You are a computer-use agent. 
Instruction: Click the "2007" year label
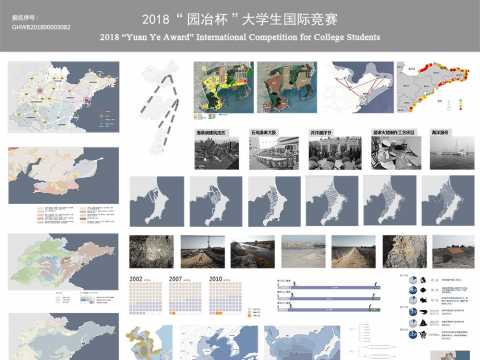pyautogui.click(x=175, y=279)
